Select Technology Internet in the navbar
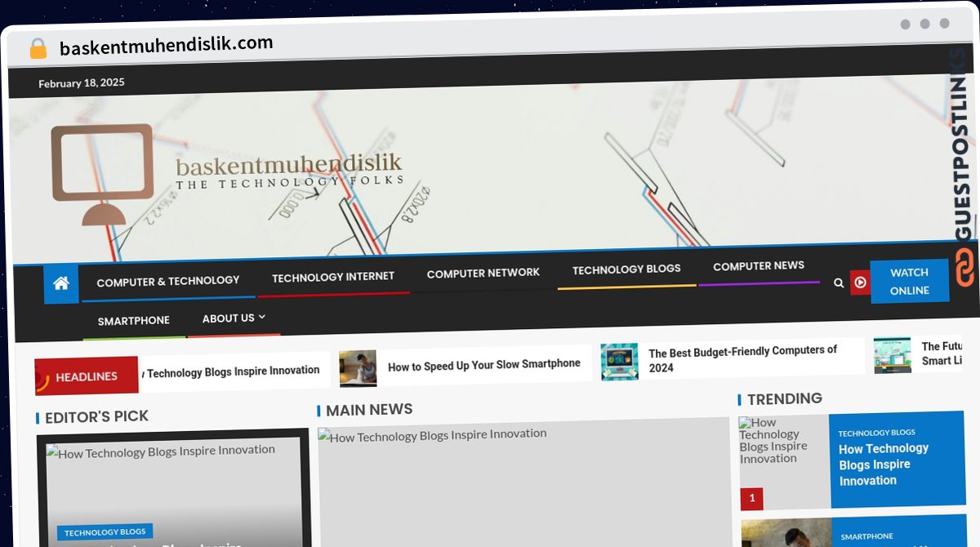This screenshot has width=980, height=547. coord(333,277)
